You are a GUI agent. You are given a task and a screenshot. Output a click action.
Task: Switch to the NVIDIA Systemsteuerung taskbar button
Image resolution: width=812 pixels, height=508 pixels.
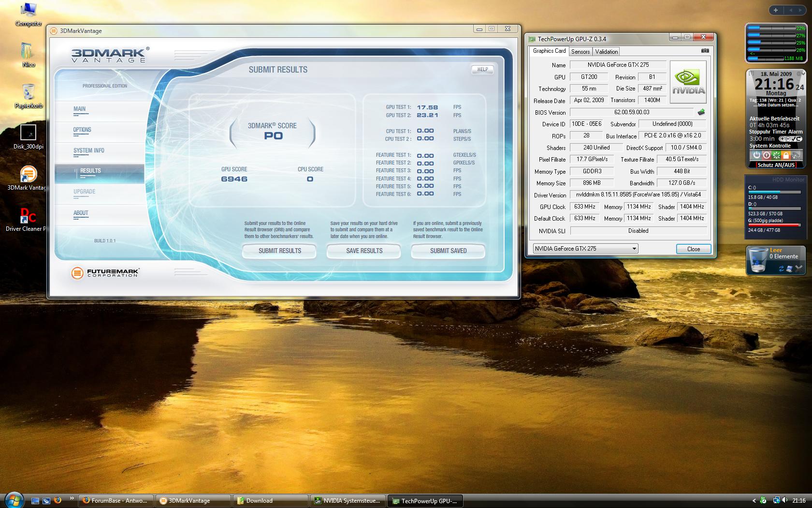348,501
